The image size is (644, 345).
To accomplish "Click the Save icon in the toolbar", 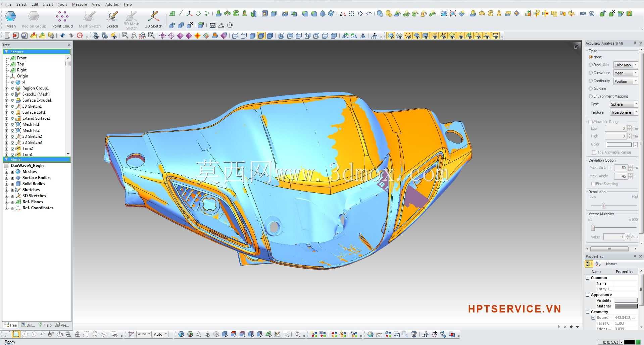I will click(x=24, y=36).
